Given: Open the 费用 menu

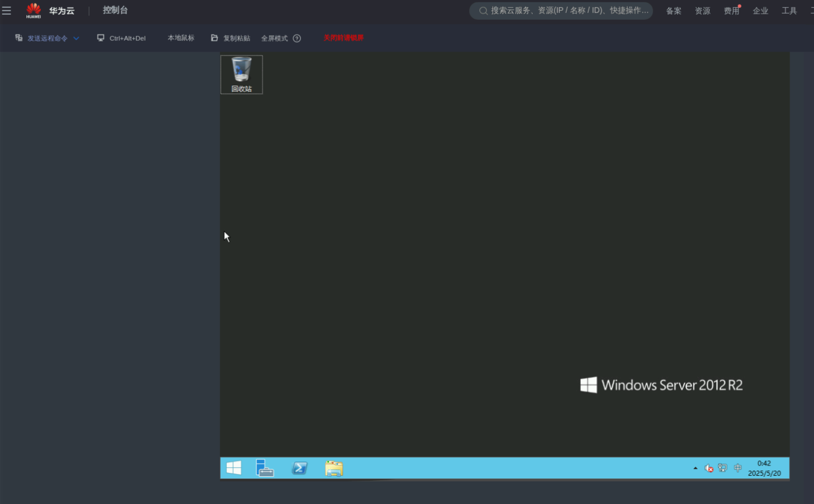Looking at the screenshot, I should tap(731, 11).
